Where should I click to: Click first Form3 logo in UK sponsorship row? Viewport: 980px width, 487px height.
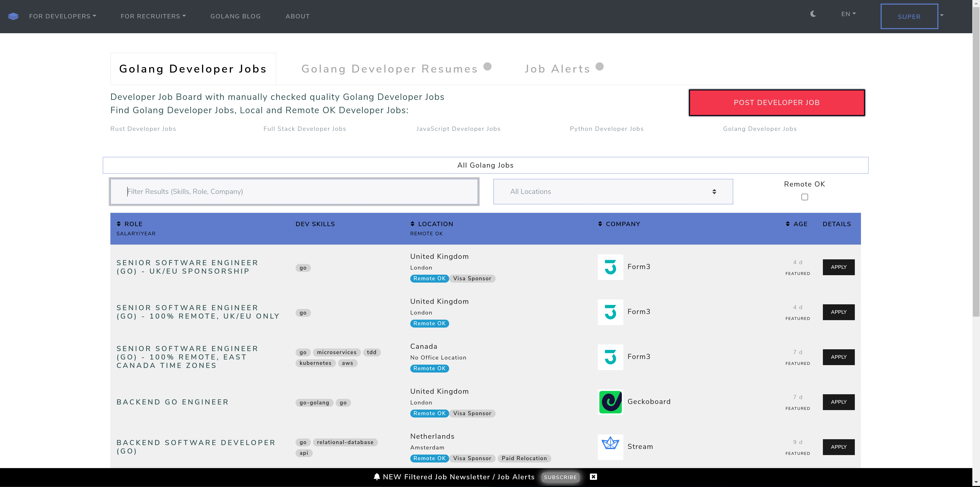tap(610, 267)
